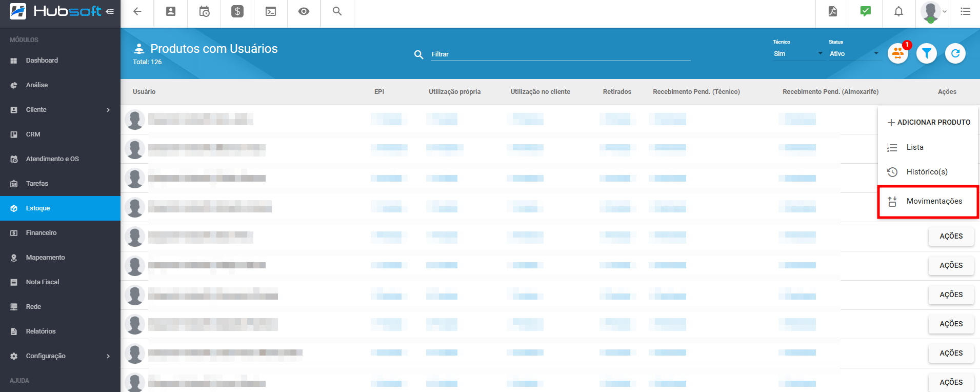Open the Relatórios module
980x392 pixels.
click(60, 331)
